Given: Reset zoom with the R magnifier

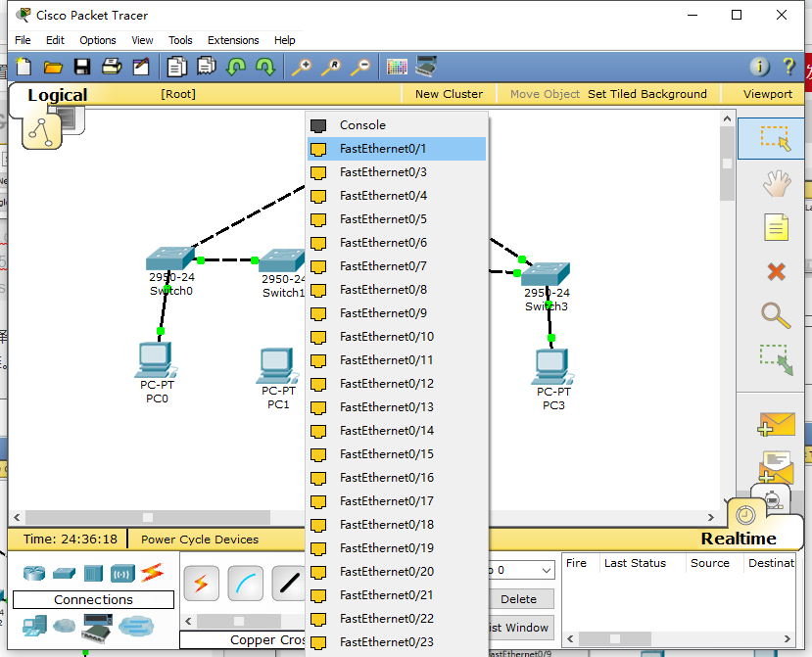Looking at the screenshot, I should click(331, 67).
